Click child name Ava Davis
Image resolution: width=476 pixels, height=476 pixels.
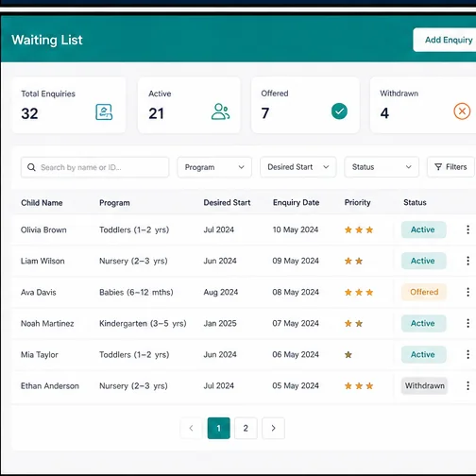pyautogui.click(x=39, y=292)
